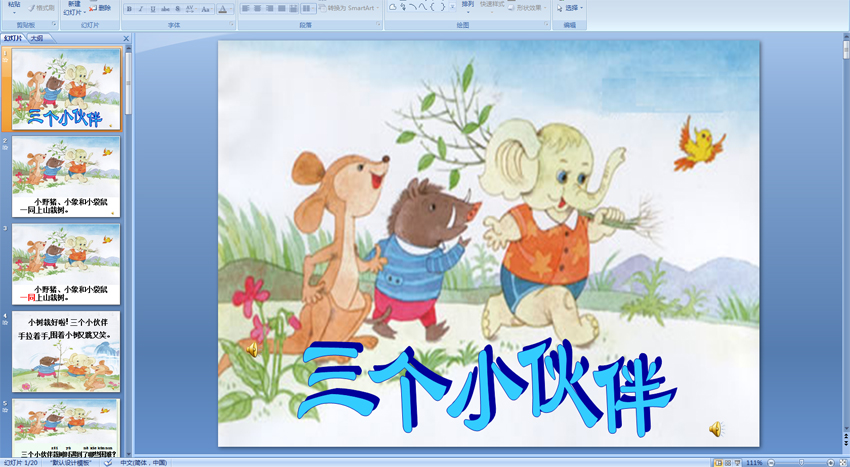Click the spell check icon in status bar
This screenshot has width=850, height=467.
tap(108, 463)
